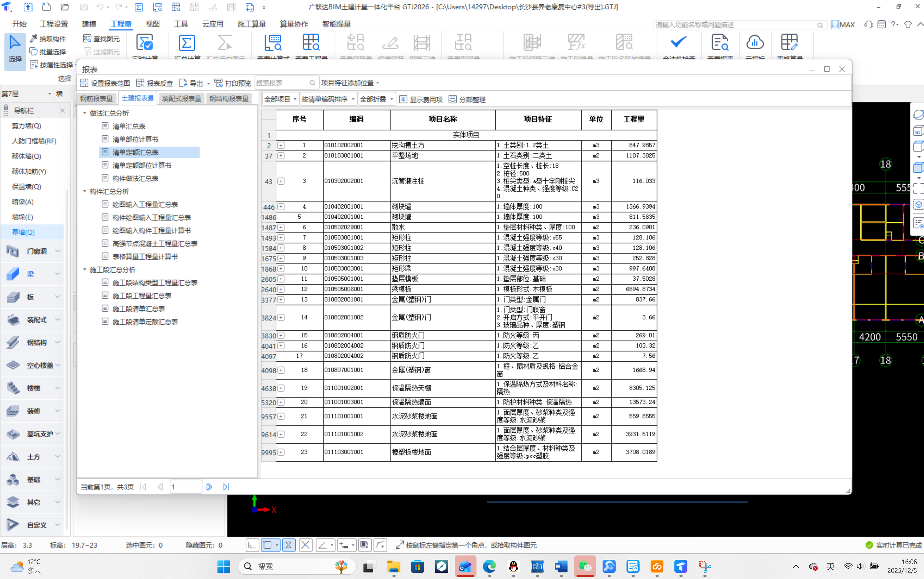This screenshot has height=579, width=924.
Task: Go to next report page arrow
Action: pos(209,487)
